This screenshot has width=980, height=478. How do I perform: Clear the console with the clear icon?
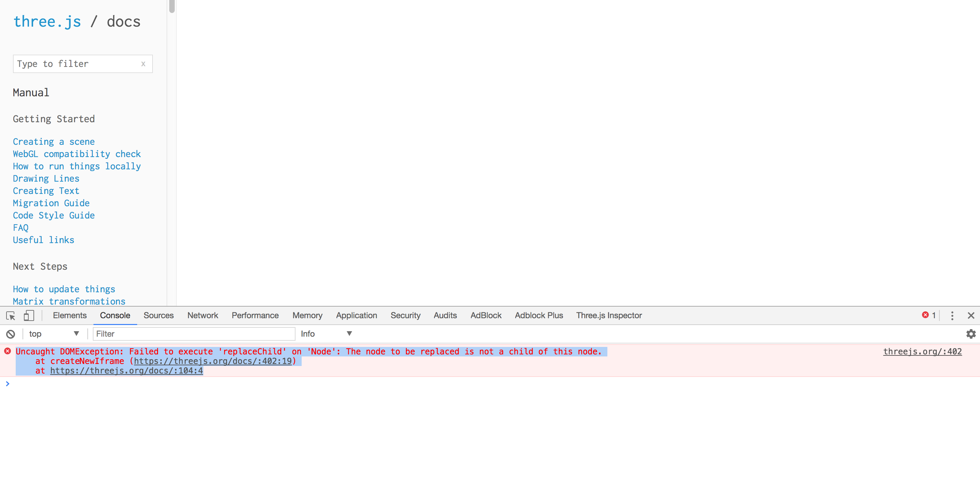11,334
